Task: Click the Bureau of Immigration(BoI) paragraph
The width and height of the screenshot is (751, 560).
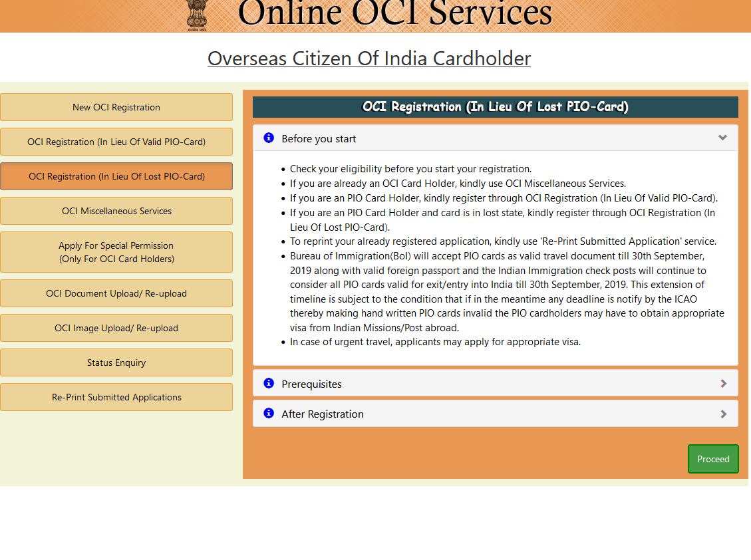Action: [508, 292]
